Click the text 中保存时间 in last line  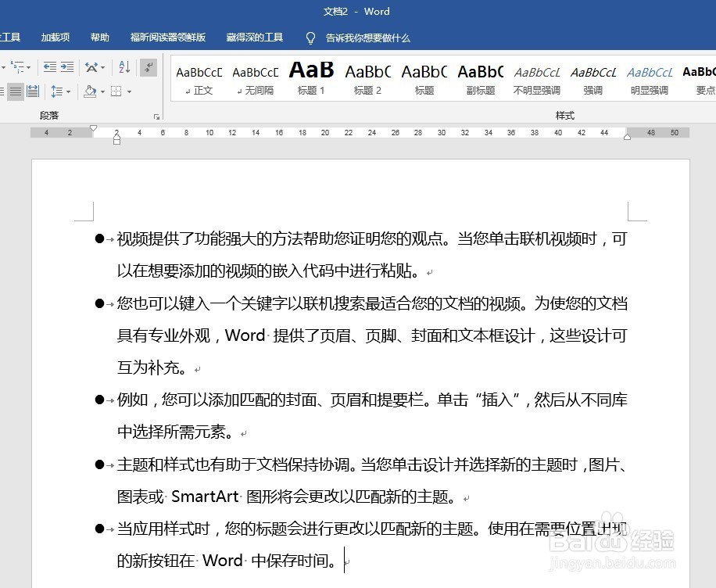click(x=289, y=561)
